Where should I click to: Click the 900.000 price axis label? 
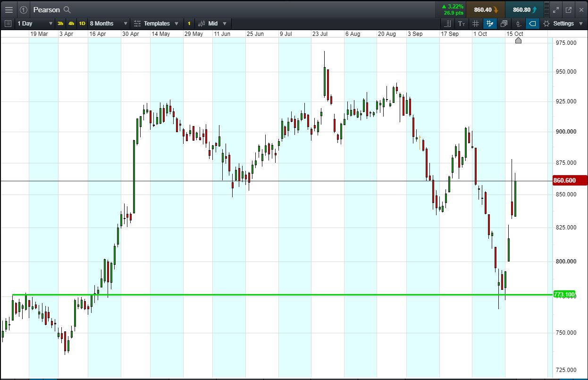565,132
